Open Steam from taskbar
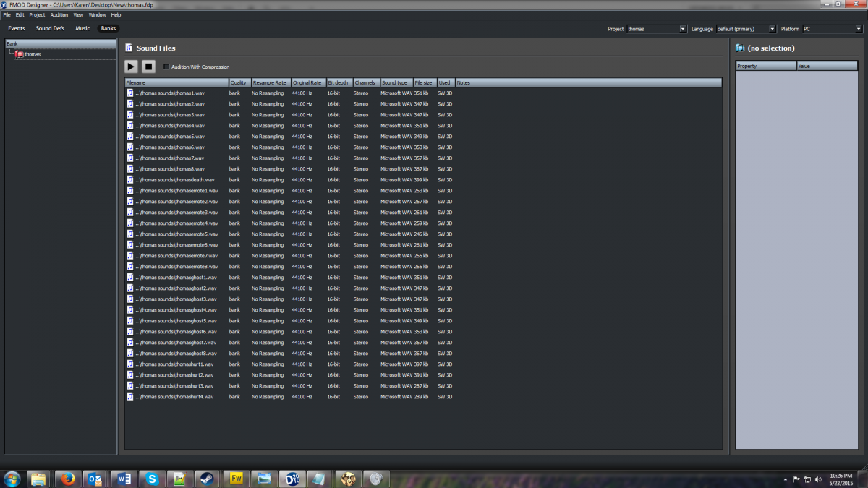Image resolution: width=868 pixels, height=488 pixels. click(x=208, y=479)
